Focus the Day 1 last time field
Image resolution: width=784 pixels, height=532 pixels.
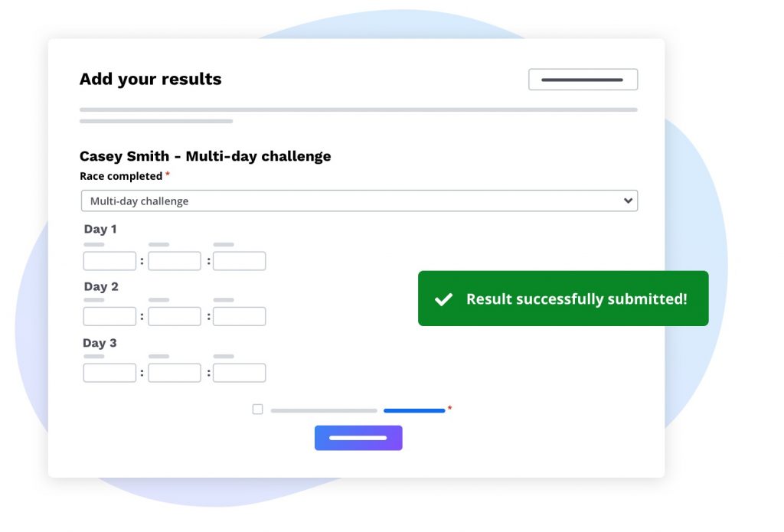point(240,261)
